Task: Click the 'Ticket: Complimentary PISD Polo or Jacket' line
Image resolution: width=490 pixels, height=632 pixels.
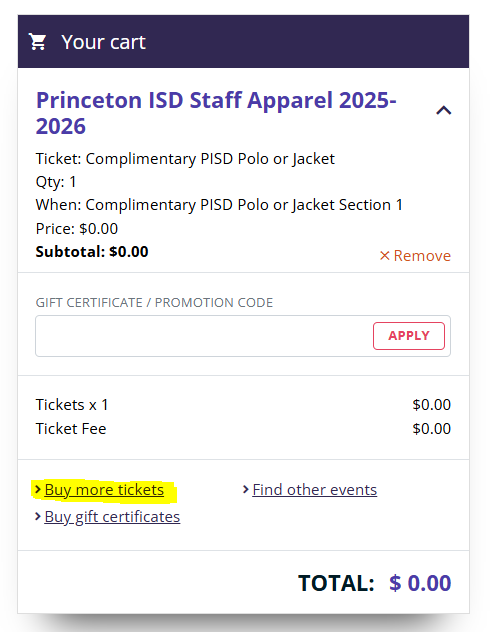Action: coord(185,159)
